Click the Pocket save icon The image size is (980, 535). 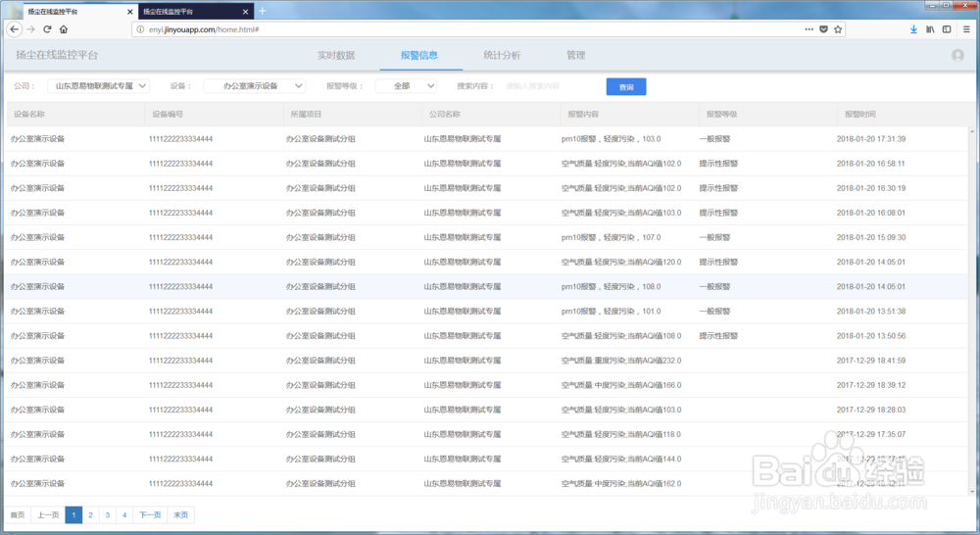pyautogui.click(x=824, y=29)
